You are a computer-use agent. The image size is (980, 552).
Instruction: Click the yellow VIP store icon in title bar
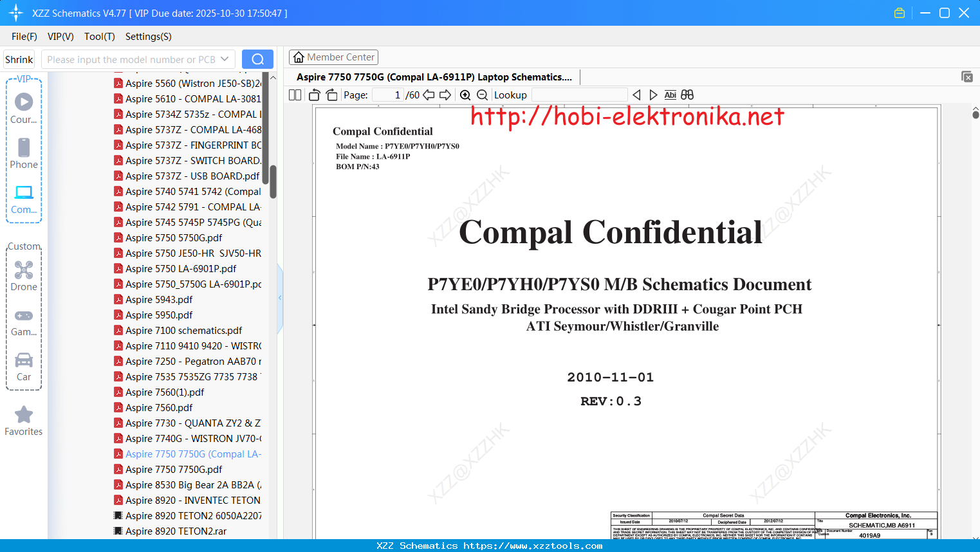pyautogui.click(x=900, y=13)
